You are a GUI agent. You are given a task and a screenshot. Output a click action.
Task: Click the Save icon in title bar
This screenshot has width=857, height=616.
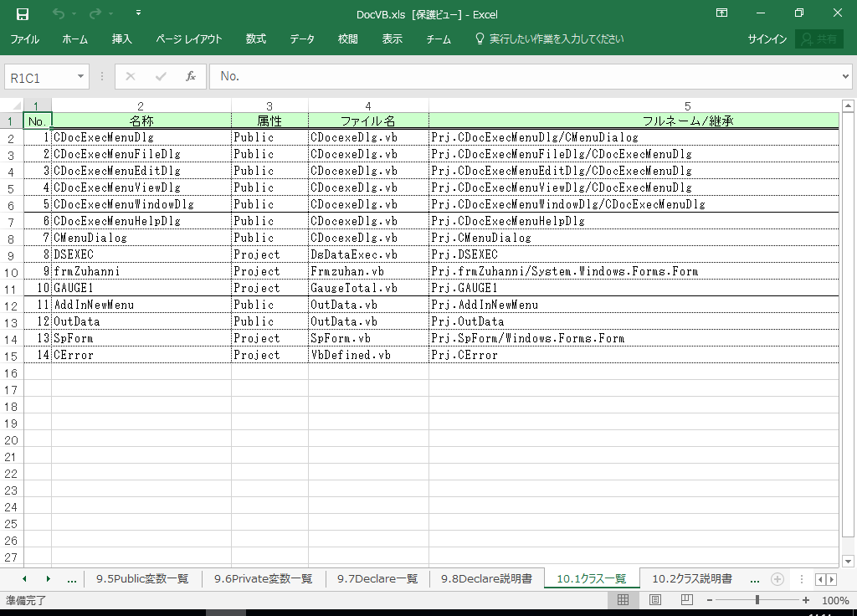[x=23, y=13]
